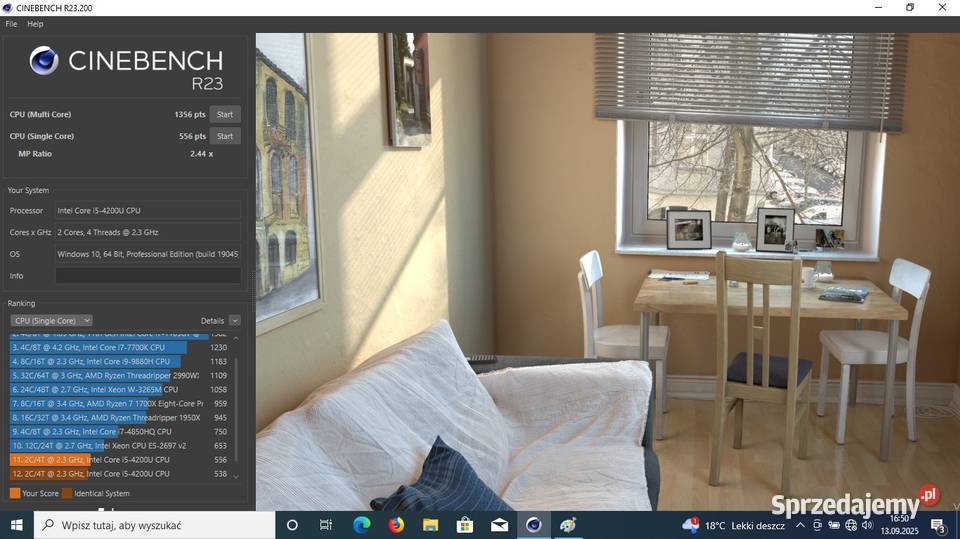This screenshot has height=539, width=960.
Task: Start the CPU Multi Core benchmark
Action: (x=225, y=114)
